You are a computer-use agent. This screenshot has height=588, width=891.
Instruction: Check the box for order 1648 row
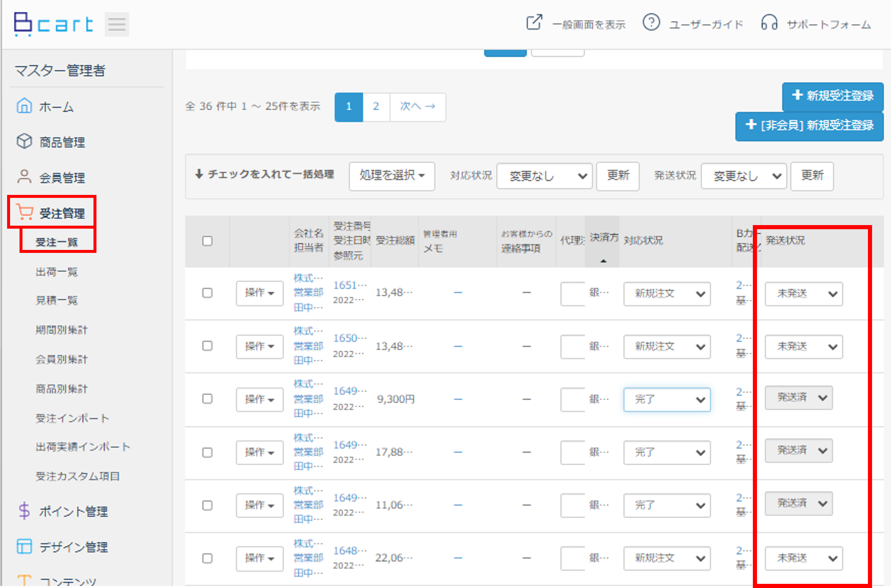point(207,558)
